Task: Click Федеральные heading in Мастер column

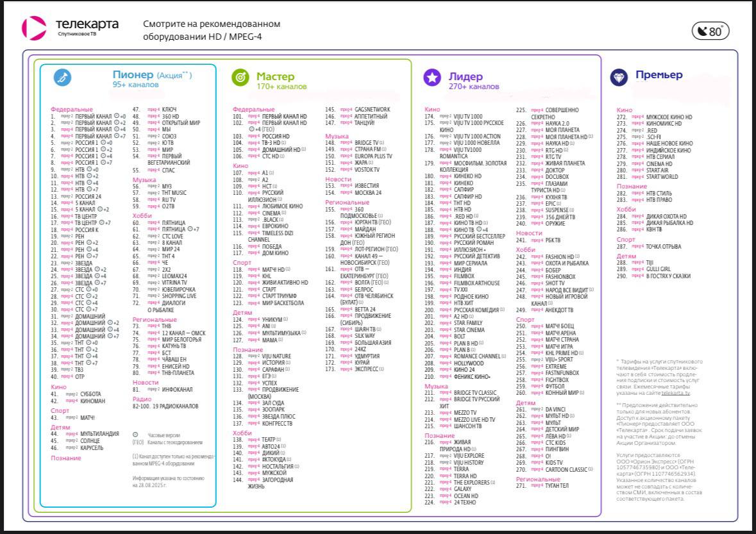Action: [254, 110]
